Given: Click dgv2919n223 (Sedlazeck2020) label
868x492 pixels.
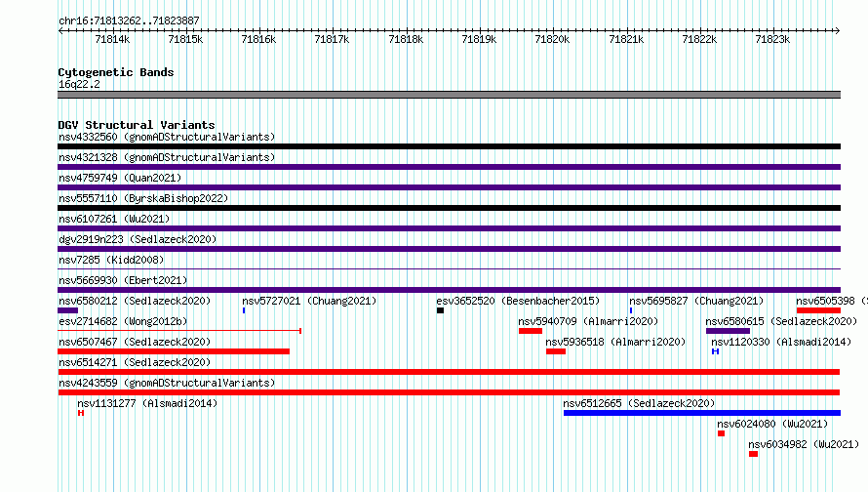Looking at the screenshot, I should pyautogui.click(x=138, y=239).
